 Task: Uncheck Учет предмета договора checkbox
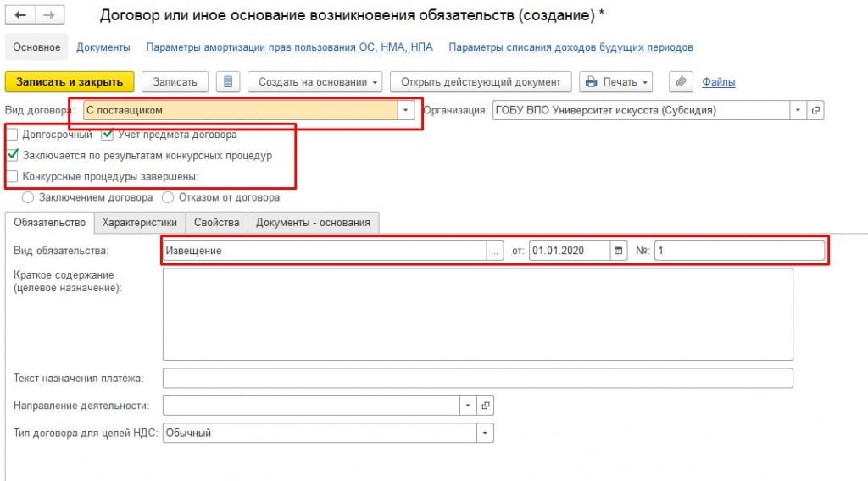pos(108,134)
